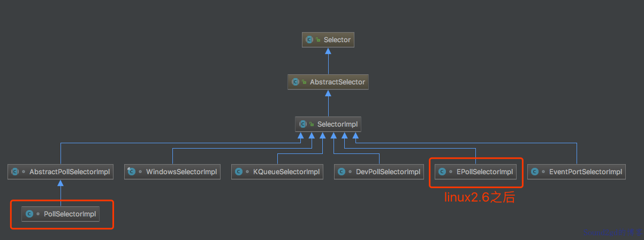This screenshot has height=240, width=644.
Task: Select the SelectorImpl class label
Action: 337,125
